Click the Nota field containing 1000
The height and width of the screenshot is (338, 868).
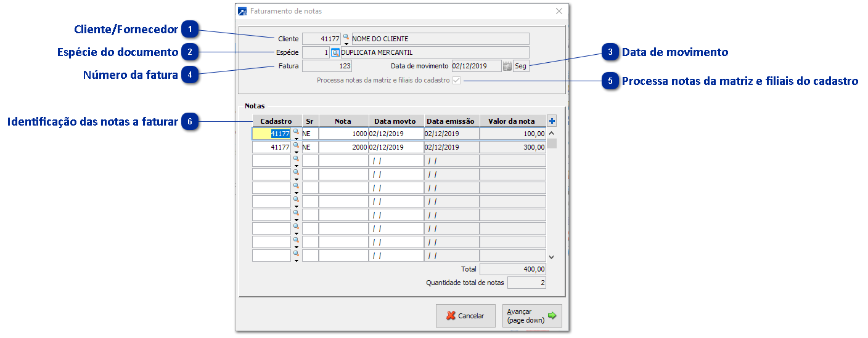click(343, 134)
